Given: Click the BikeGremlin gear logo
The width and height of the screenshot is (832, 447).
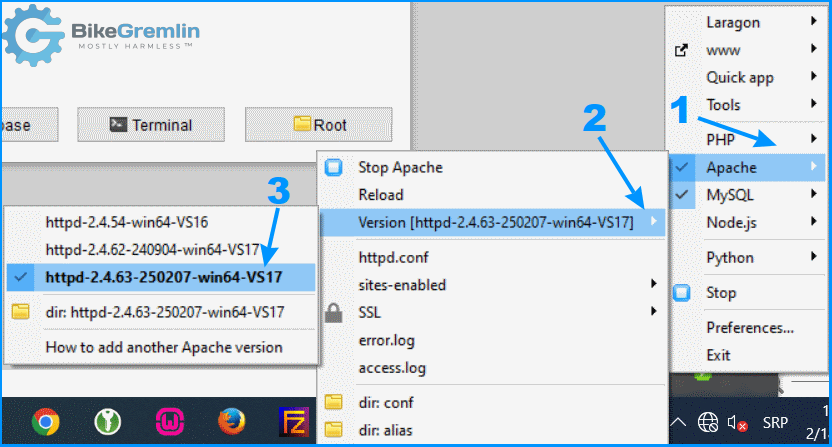Looking at the screenshot, I should click(33, 35).
